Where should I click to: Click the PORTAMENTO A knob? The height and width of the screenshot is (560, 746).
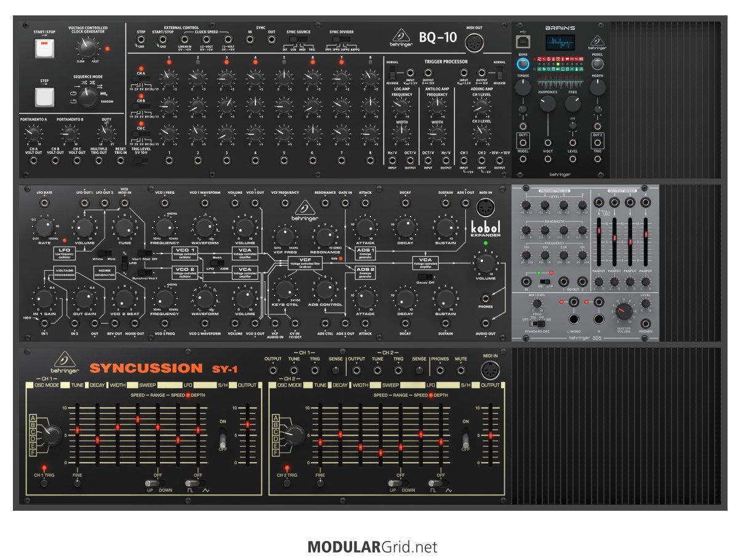click(x=34, y=134)
